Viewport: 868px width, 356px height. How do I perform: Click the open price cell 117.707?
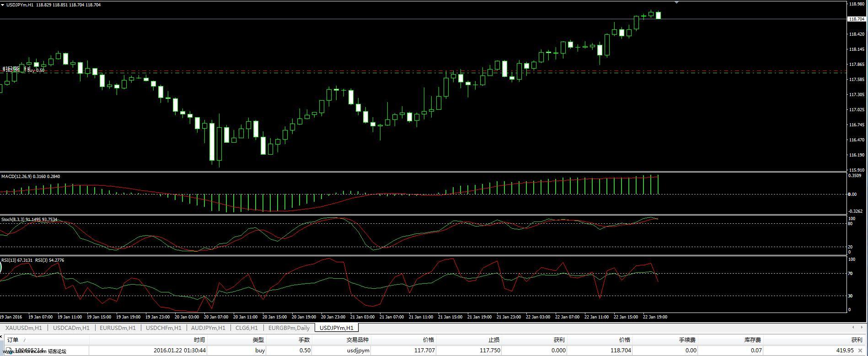click(424, 351)
